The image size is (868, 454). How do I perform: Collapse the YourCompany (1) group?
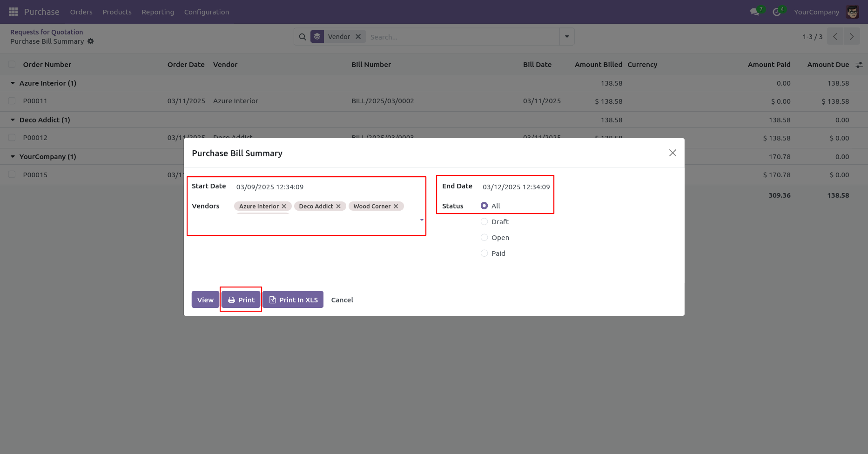[x=13, y=157]
